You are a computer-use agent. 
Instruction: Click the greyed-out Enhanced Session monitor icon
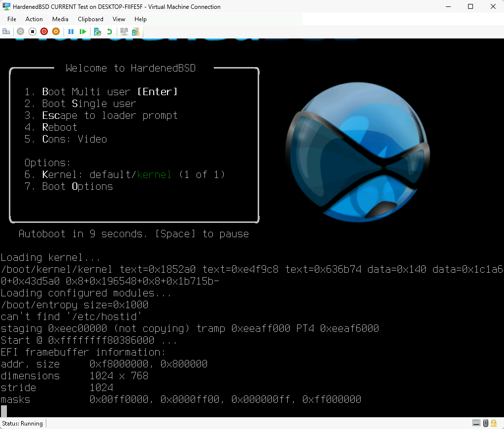click(124, 32)
